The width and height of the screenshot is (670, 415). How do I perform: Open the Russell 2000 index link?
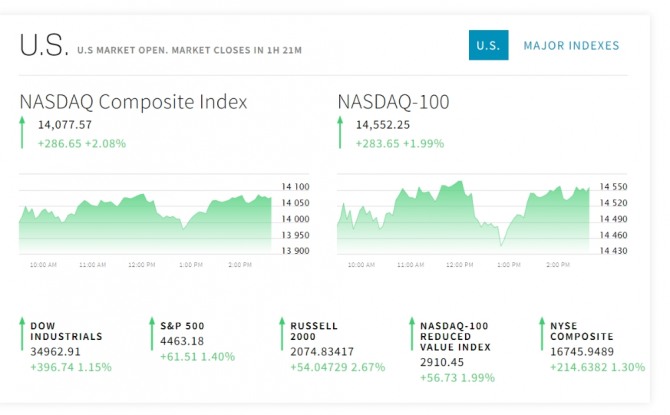pyautogui.click(x=314, y=331)
